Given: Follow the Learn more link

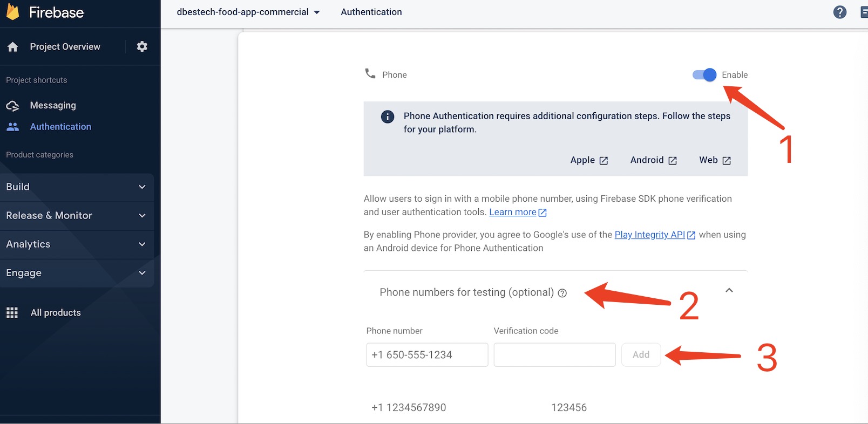Looking at the screenshot, I should click(x=513, y=213).
